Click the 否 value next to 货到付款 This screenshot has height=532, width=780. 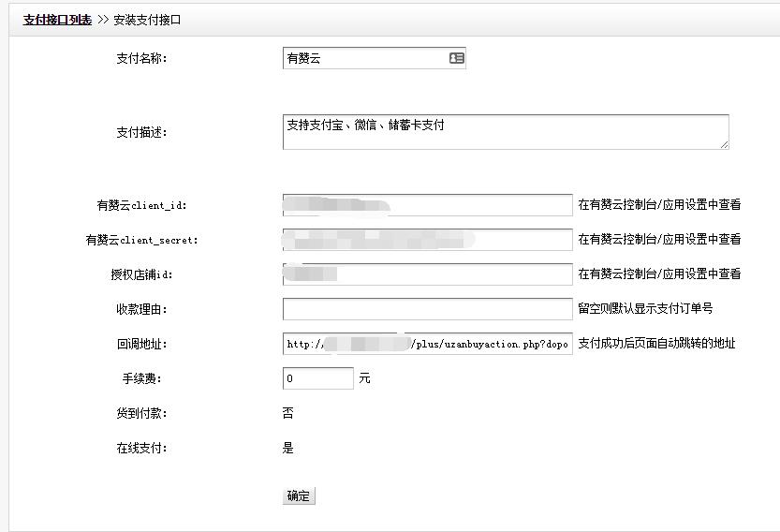click(288, 413)
